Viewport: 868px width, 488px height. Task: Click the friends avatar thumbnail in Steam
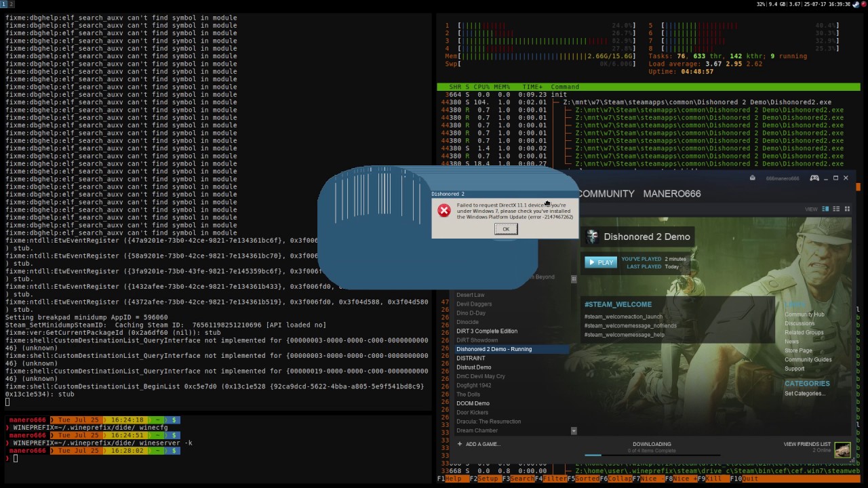click(842, 449)
